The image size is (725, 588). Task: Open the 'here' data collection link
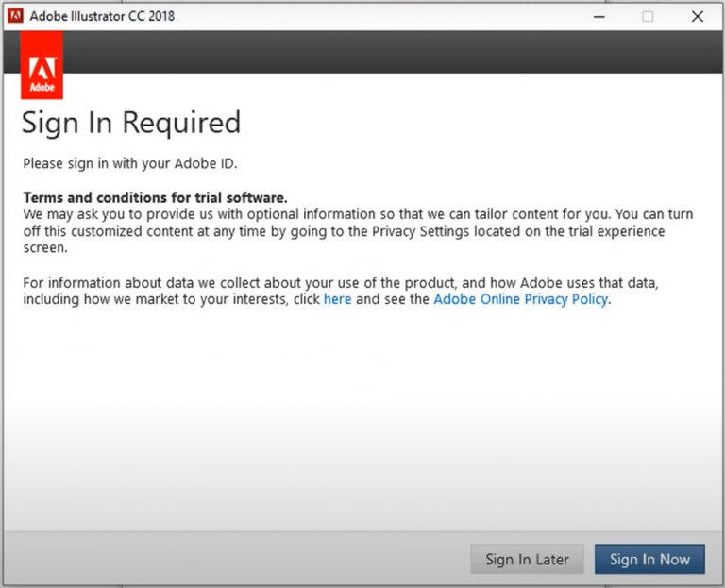[337, 299]
